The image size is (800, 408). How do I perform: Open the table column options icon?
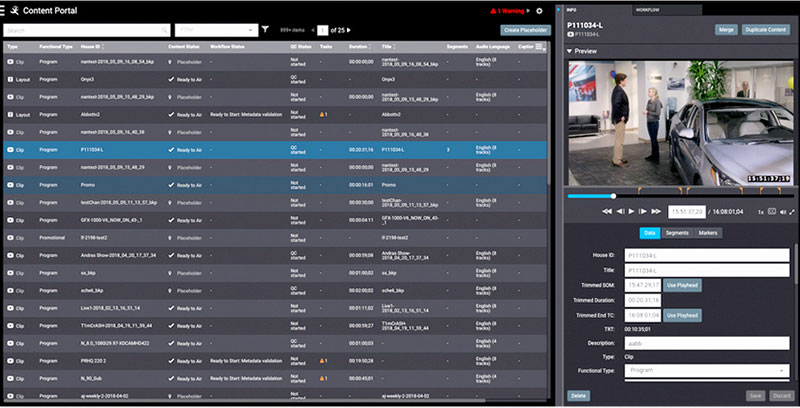[540, 46]
